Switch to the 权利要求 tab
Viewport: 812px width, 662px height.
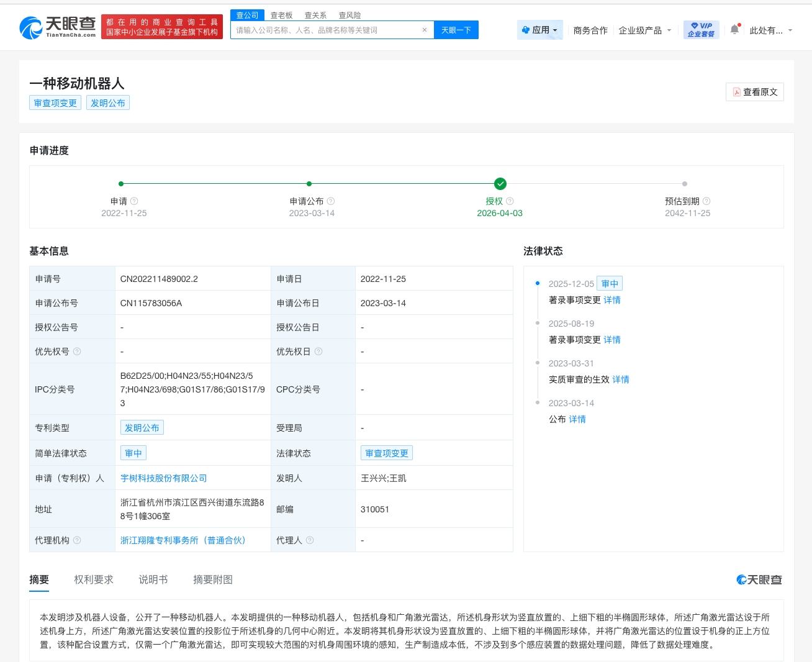tap(94, 579)
